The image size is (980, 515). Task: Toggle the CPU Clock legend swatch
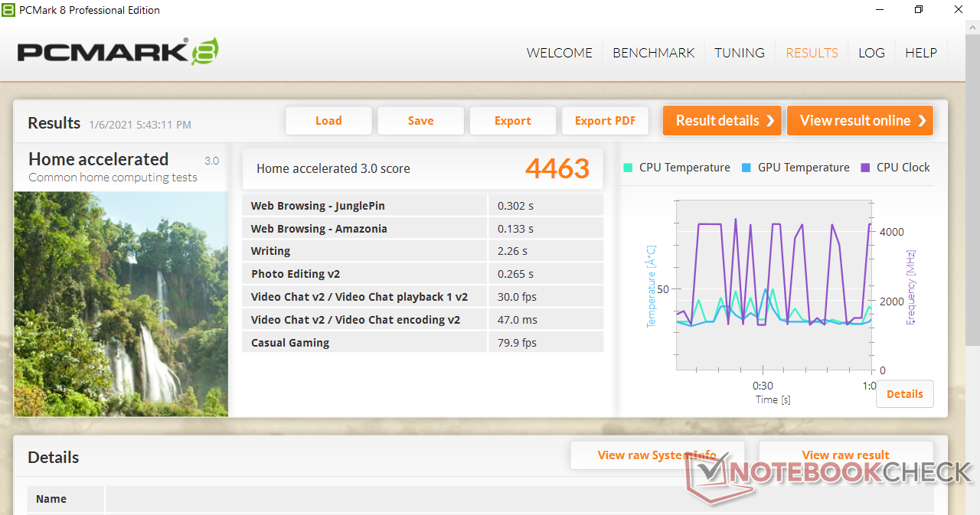(865, 168)
